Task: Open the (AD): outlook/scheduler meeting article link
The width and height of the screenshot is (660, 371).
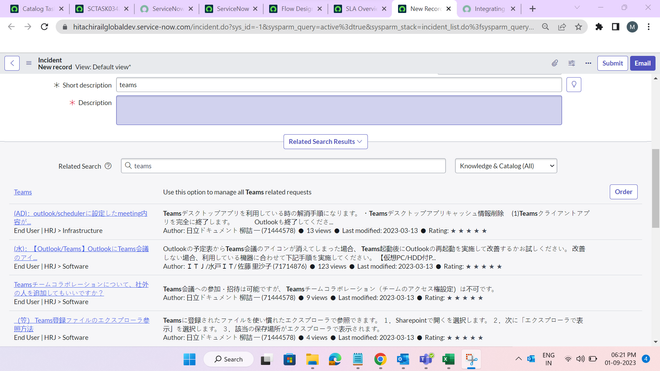Action: pyautogui.click(x=80, y=217)
